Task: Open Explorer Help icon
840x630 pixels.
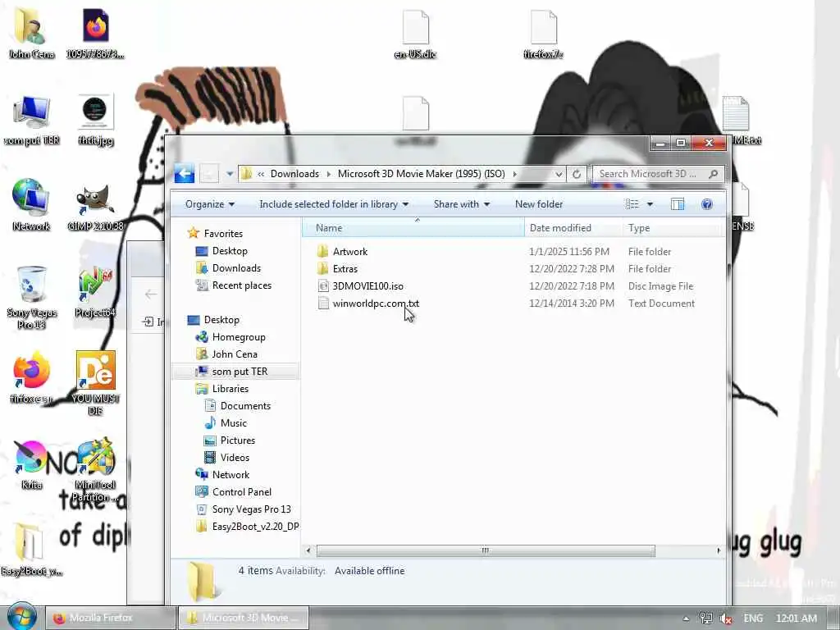Action: tap(706, 204)
